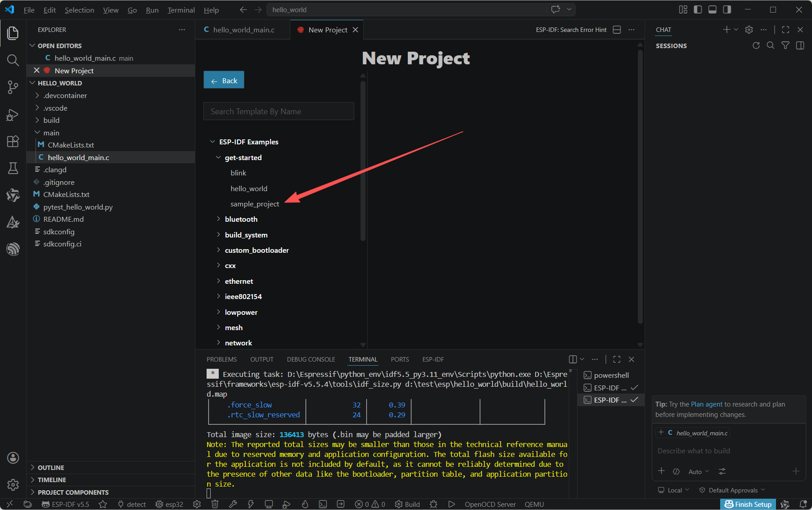Click the Back button

click(224, 80)
